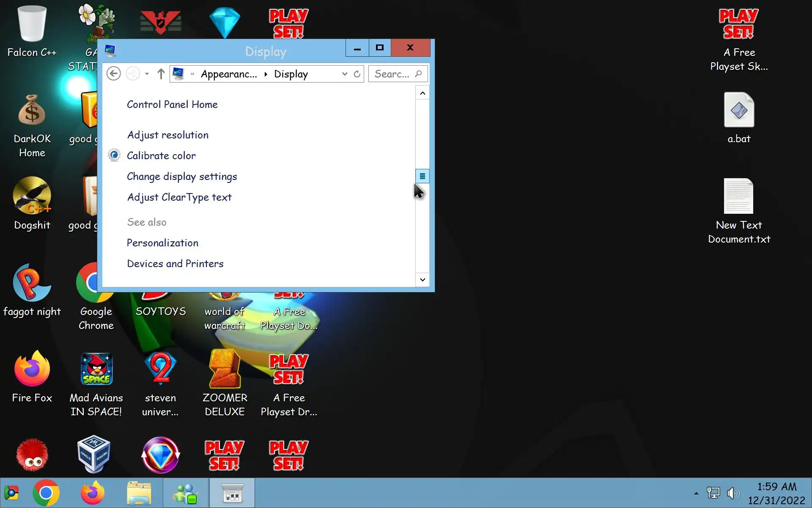812x508 pixels.
Task: Click the scroll down arrow
Action: [422, 279]
